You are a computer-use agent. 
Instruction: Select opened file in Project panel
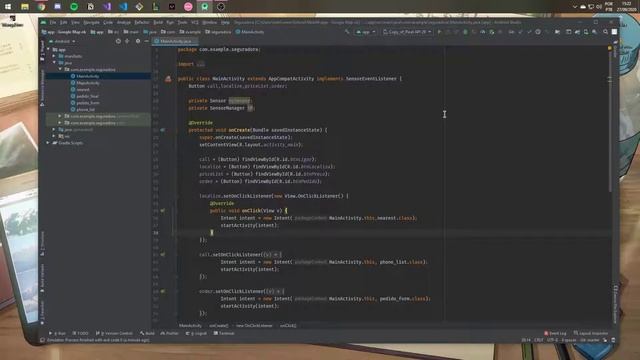pos(118,41)
